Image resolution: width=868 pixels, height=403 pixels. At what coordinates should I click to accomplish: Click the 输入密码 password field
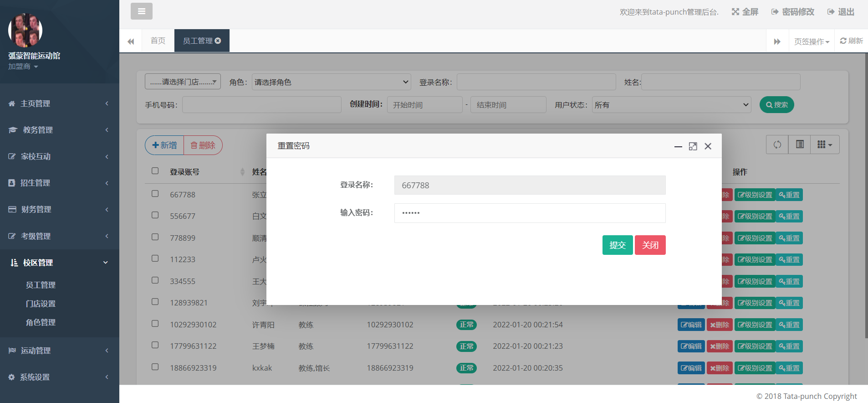coord(530,213)
